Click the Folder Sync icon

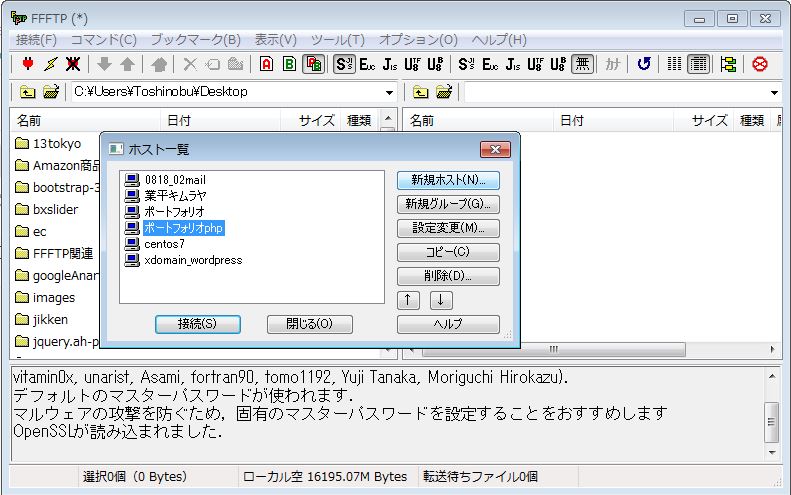[728, 64]
